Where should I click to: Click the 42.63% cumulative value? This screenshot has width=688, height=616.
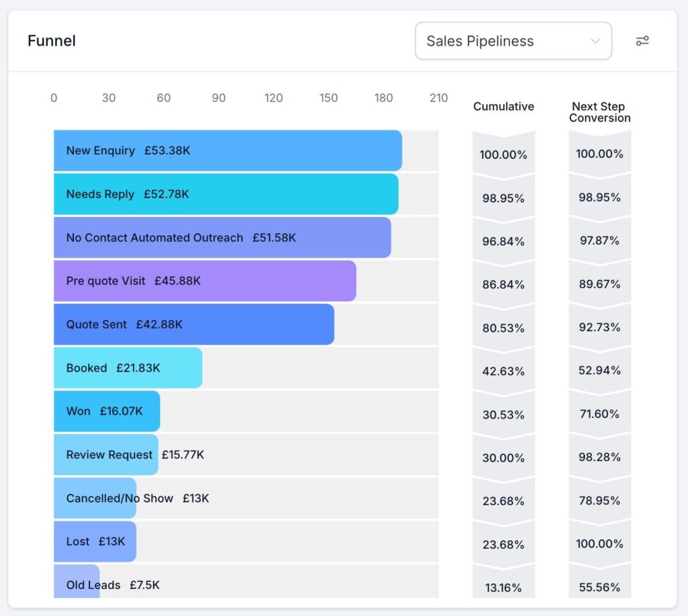point(503,371)
